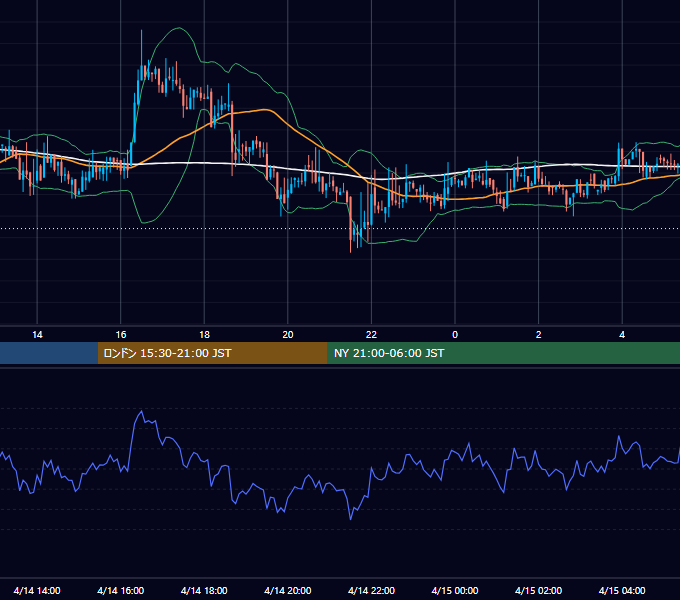Click the NY 21:00-06:00 JST session bar

pos(503,353)
